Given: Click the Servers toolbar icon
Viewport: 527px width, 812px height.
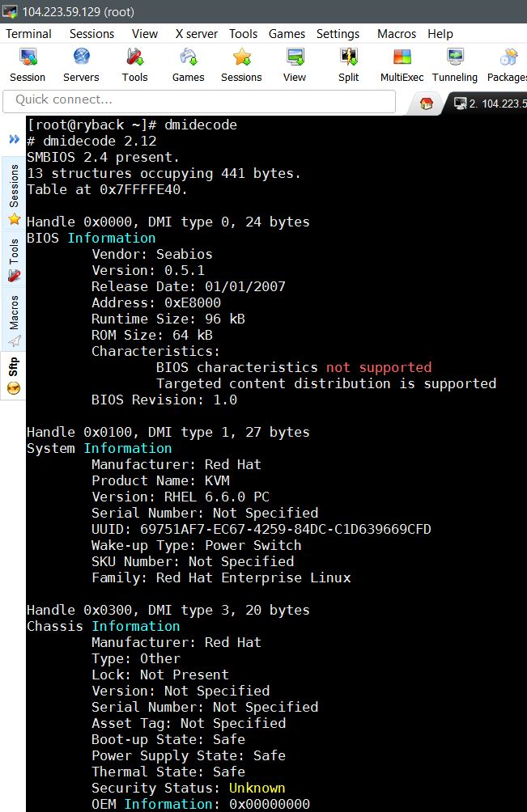Looking at the screenshot, I should pos(81,66).
